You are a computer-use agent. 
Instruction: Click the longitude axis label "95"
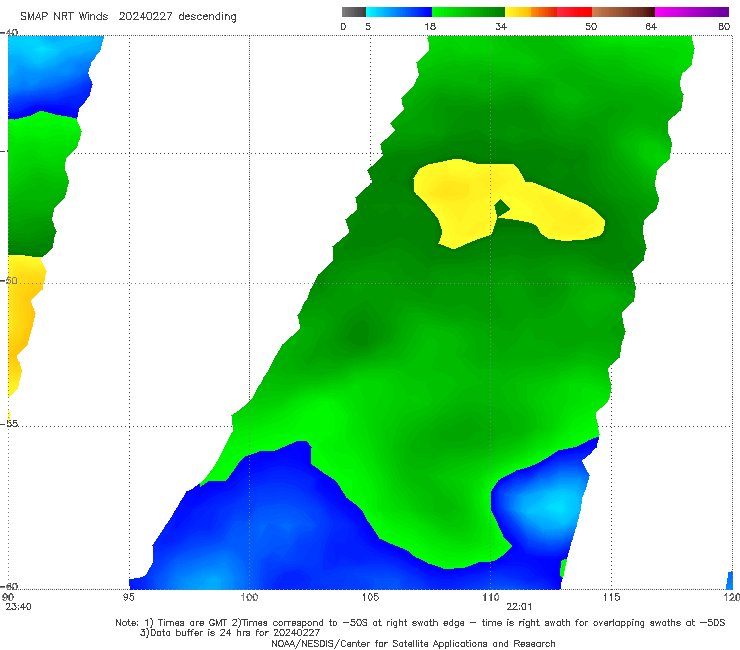click(128, 597)
